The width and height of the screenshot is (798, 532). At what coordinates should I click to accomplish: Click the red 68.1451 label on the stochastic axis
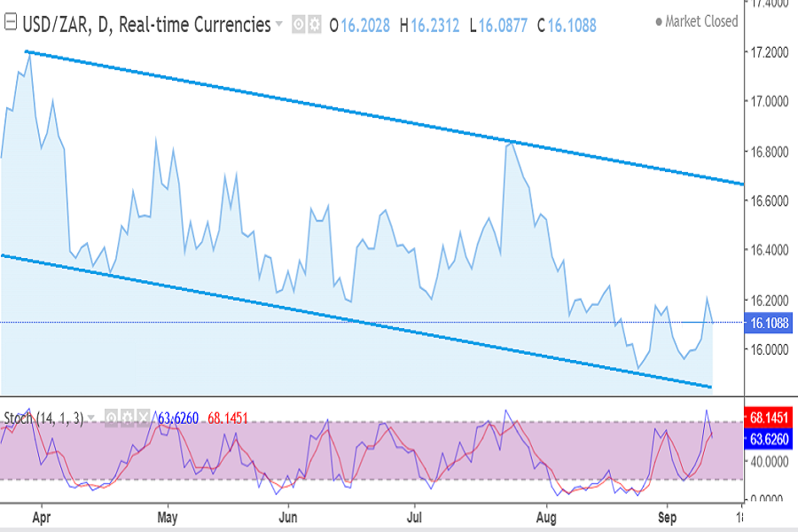(x=769, y=418)
